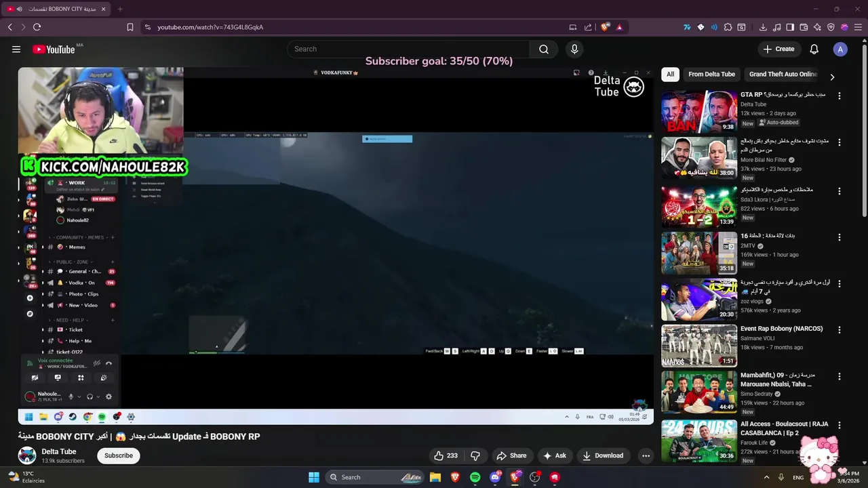Image resolution: width=868 pixels, height=488 pixels.
Task: Open the Brave Leo AI sparkle icon
Action: click(817, 27)
